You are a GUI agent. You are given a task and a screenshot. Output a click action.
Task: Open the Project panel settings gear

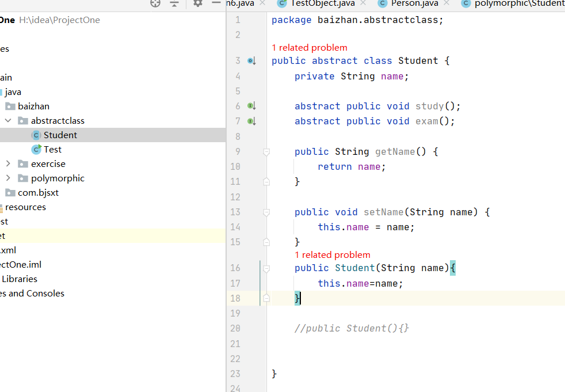198,3
